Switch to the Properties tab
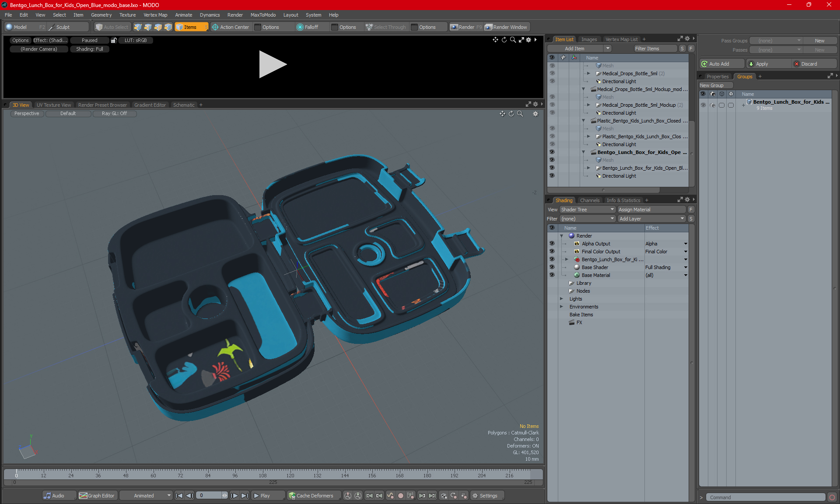The image size is (840, 504). click(717, 77)
